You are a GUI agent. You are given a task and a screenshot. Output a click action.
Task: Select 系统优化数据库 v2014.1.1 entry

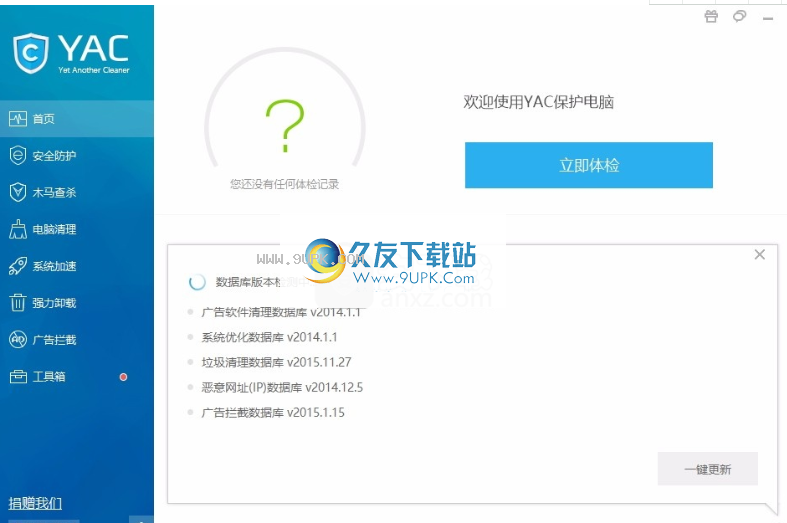click(x=269, y=337)
